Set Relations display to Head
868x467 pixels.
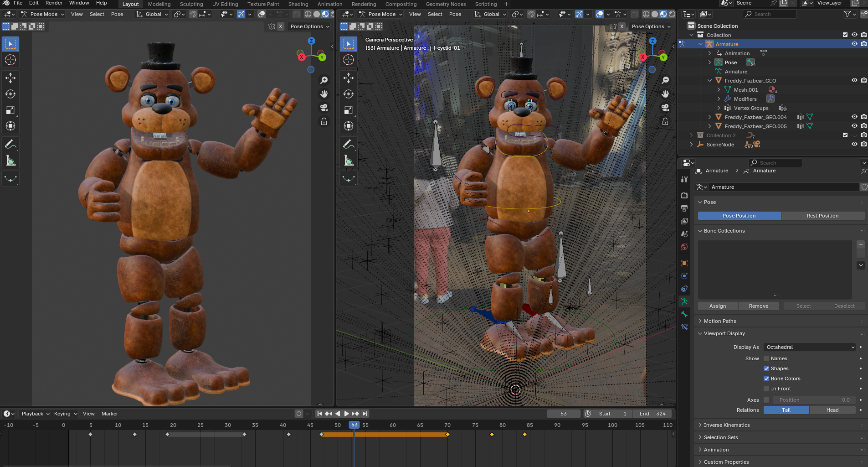tap(832, 410)
